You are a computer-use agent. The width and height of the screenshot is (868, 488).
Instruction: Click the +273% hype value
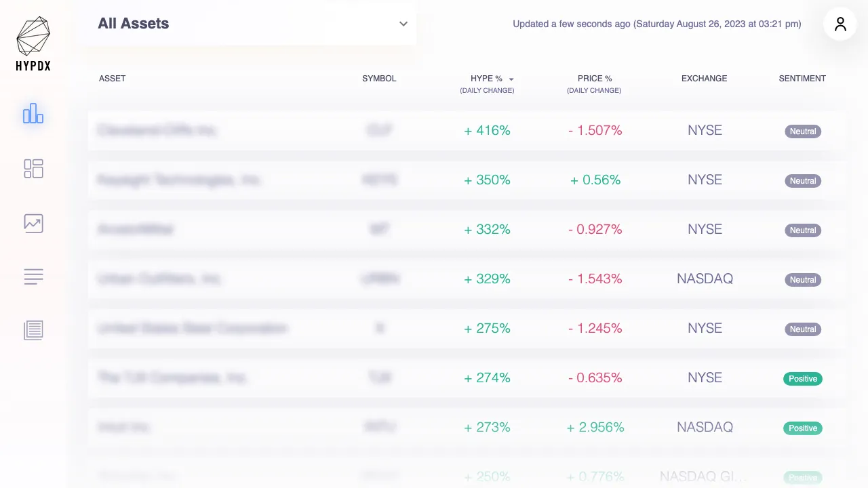coord(487,427)
